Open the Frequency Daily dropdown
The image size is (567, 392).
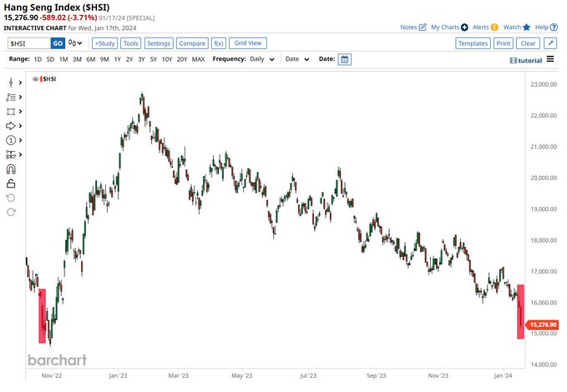click(x=262, y=59)
